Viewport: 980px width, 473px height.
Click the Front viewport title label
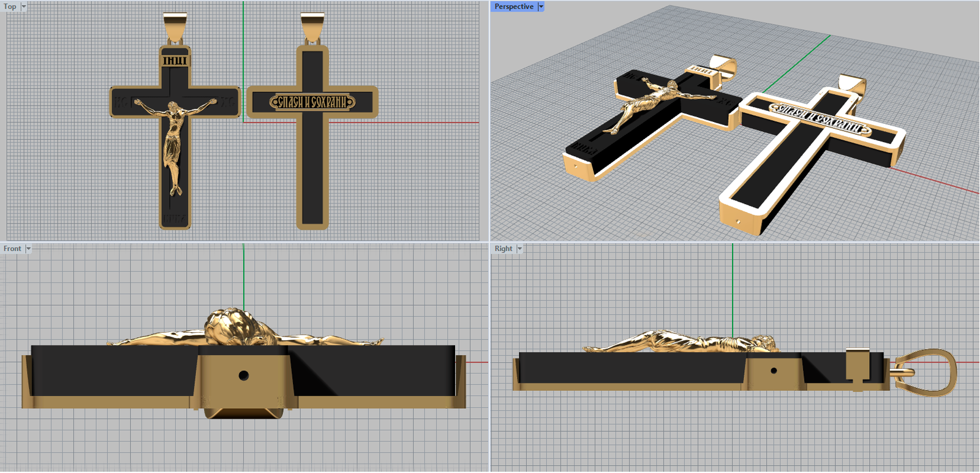(12, 249)
